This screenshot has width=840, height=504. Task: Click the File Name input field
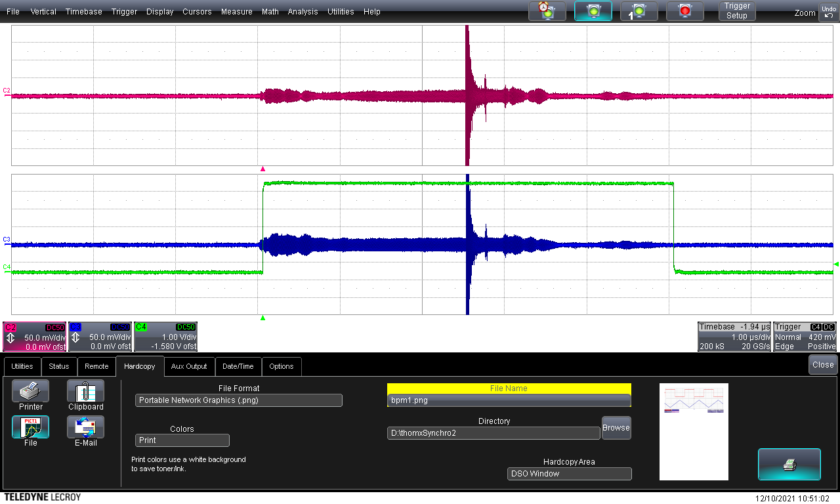point(509,400)
